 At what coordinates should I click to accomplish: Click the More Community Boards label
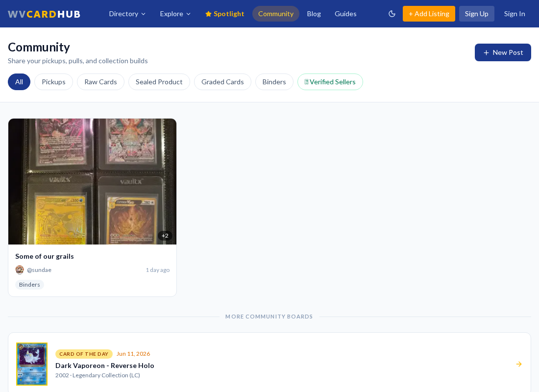(269, 317)
